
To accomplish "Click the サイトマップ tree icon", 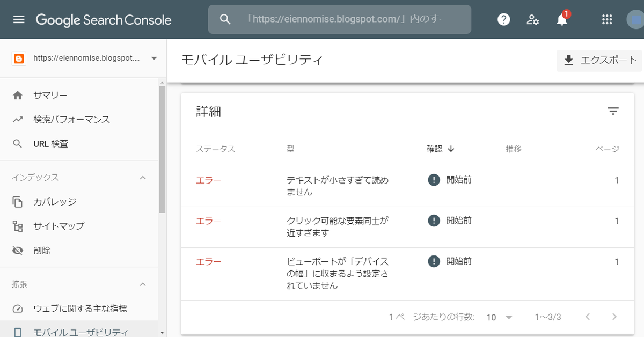I will pos(18,226).
